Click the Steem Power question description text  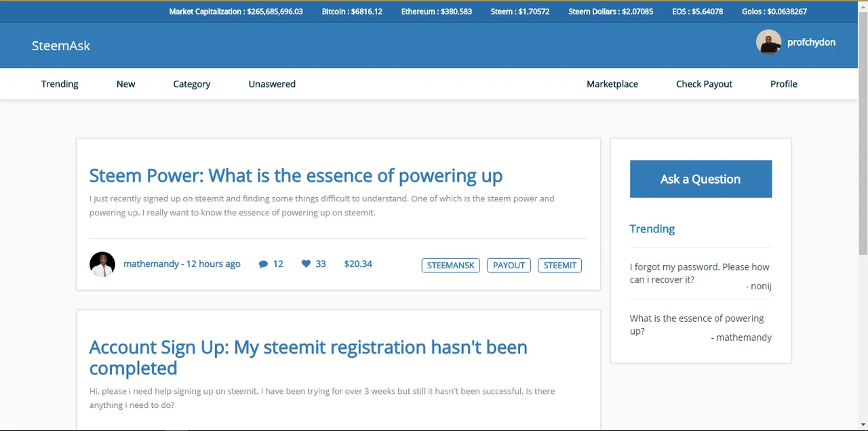322,205
